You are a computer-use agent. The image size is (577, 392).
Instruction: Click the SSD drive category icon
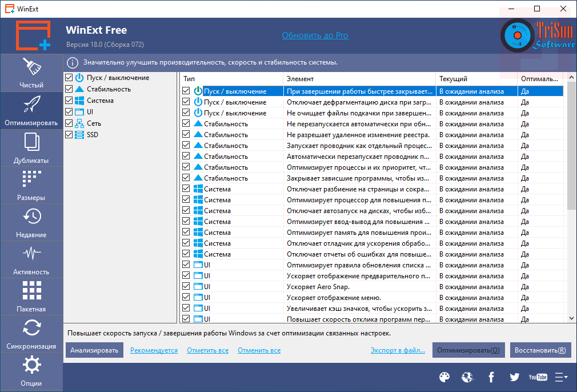tap(79, 135)
